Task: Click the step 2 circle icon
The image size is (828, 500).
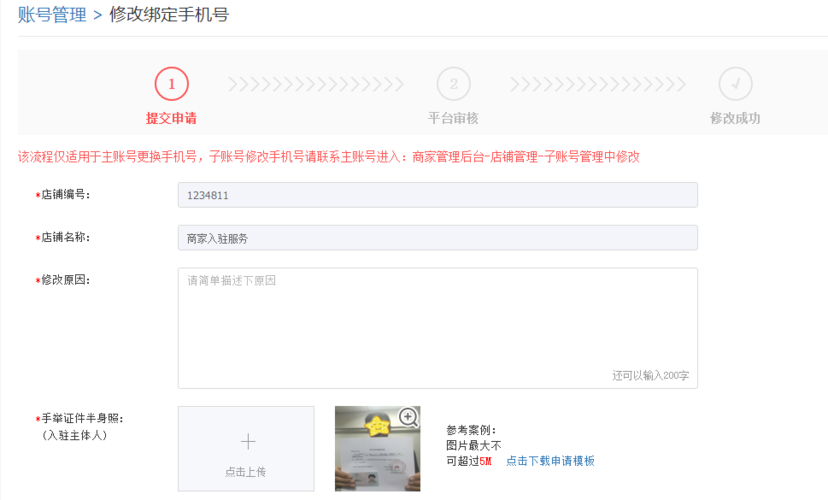Action: [x=454, y=84]
